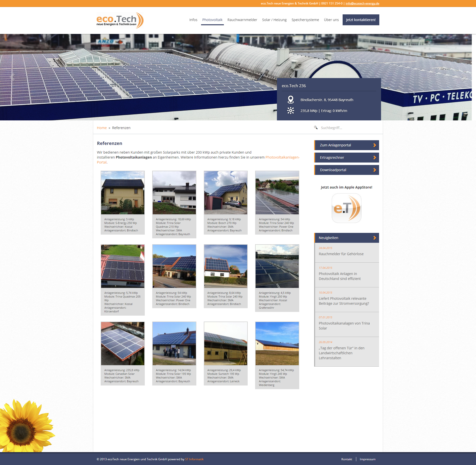The height and width of the screenshot is (465, 476).
Task: Open the 8,64 kWp Trina Solar Bindlach thumbnail
Action: click(x=226, y=266)
